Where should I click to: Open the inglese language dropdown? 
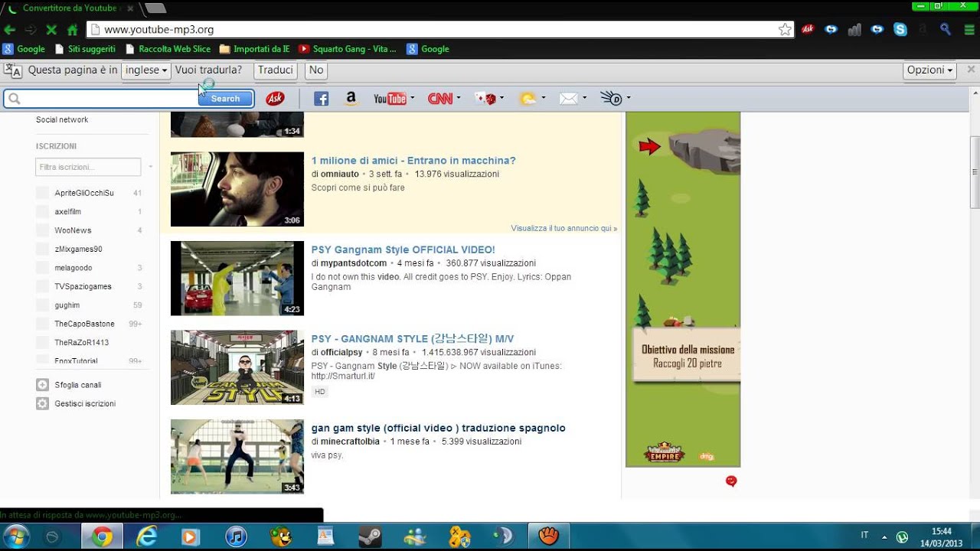145,70
